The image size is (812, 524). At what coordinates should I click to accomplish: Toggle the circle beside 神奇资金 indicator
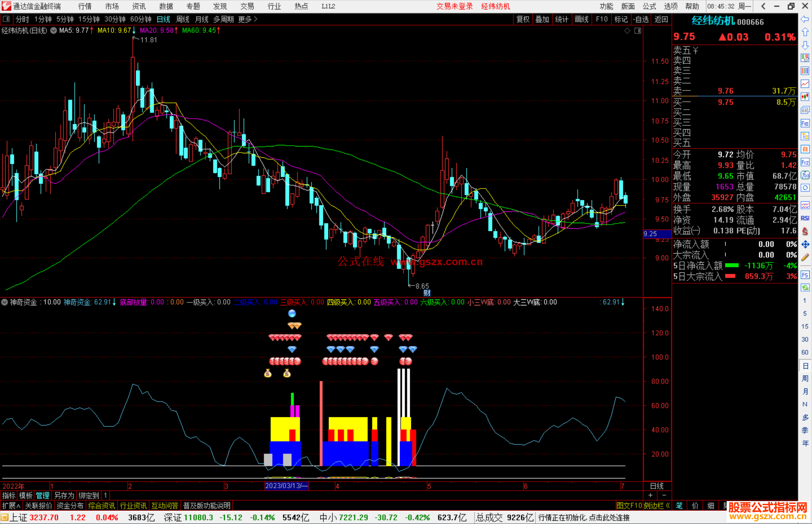point(5,302)
